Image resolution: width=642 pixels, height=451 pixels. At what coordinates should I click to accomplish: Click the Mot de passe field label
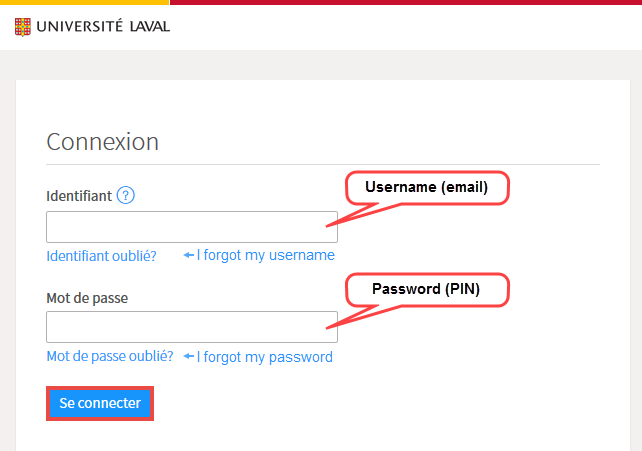pos(87,298)
